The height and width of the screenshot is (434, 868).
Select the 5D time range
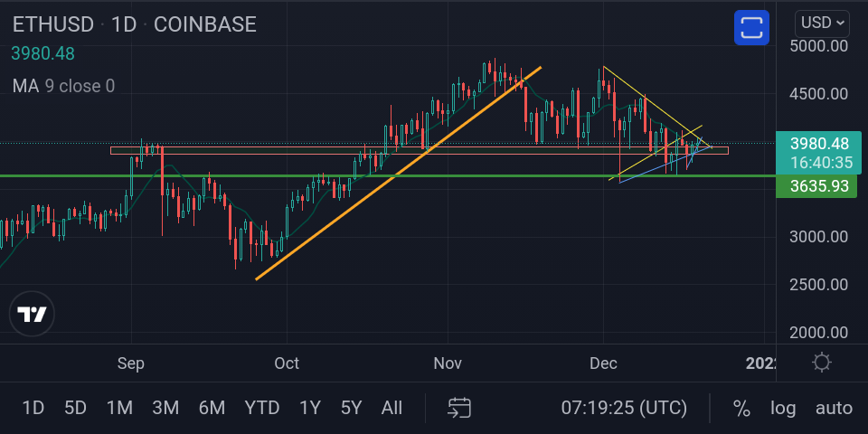point(75,409)
